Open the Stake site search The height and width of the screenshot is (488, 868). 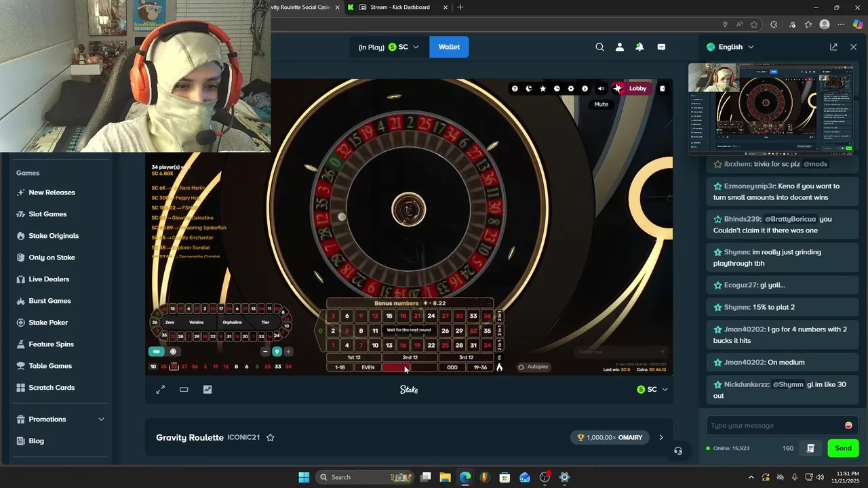coord(599,47)
